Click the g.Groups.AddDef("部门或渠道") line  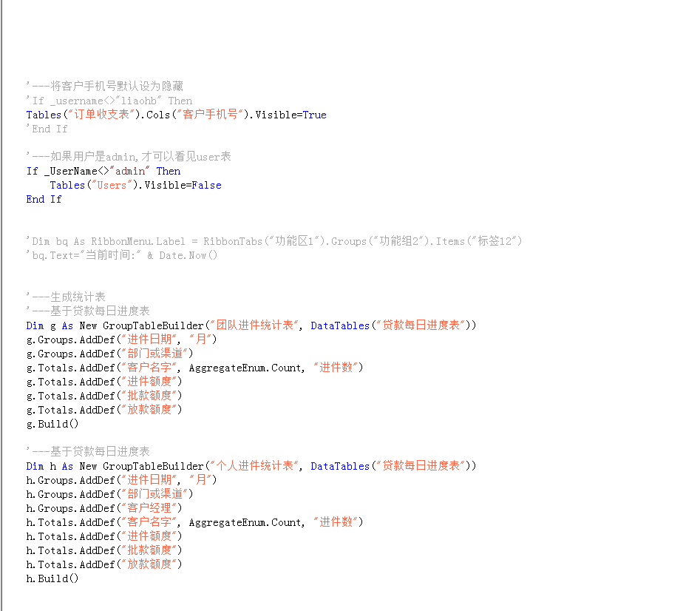pyautogui.click(x=110, y=354)
